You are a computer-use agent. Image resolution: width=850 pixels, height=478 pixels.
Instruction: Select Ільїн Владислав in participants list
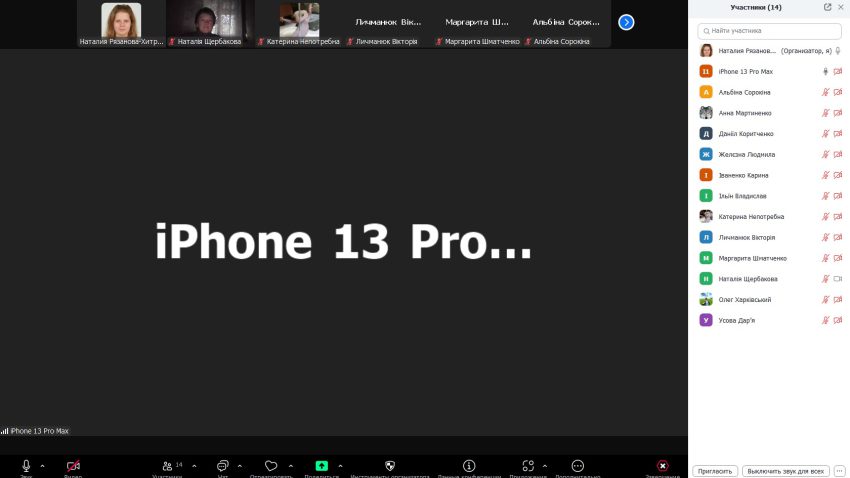pos(769,196)
